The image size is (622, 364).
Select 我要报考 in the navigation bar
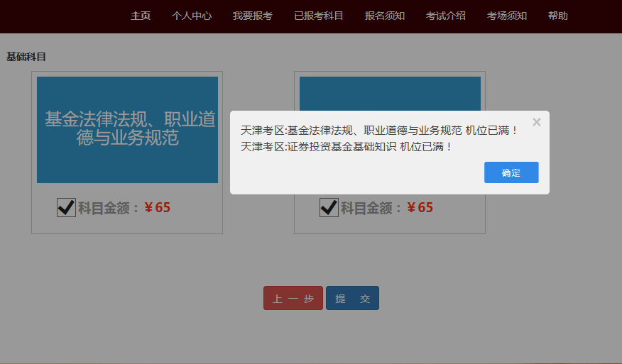point(253,16)
